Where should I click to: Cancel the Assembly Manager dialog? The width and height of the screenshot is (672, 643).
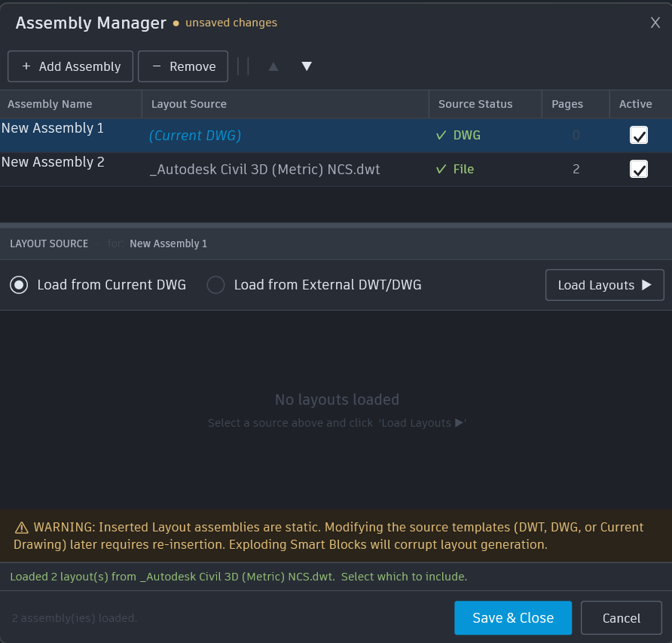point(622,617)
